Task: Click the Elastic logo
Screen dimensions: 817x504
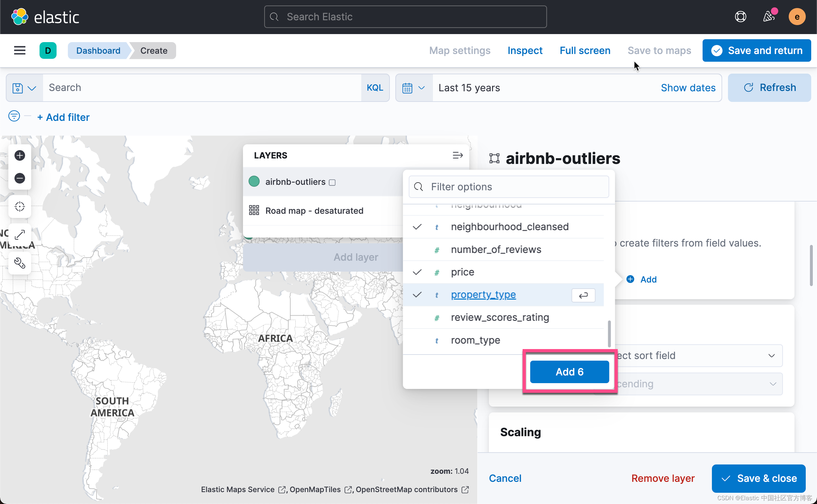Action: click(45, 17)
